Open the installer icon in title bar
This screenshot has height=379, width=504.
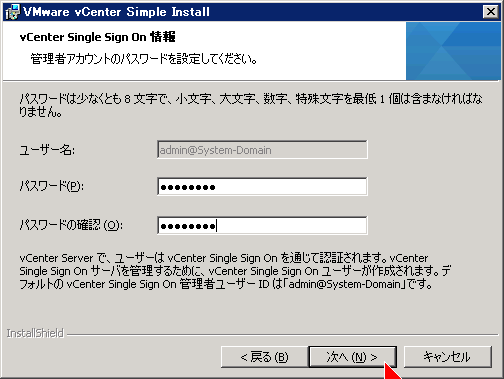(x=13, y=12)
